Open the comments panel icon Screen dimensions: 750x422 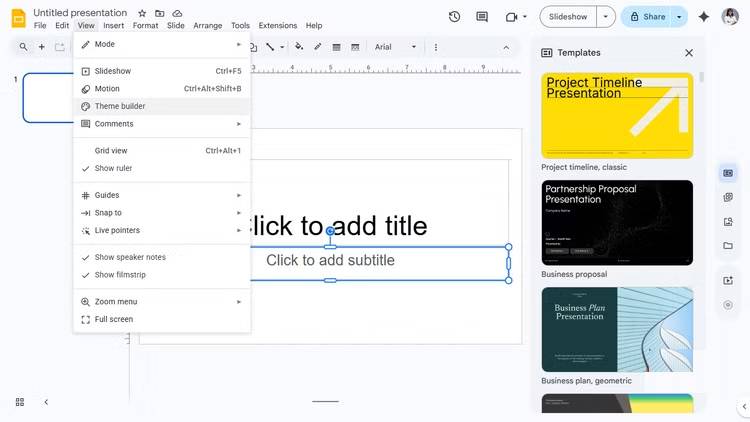pos(482,17)
